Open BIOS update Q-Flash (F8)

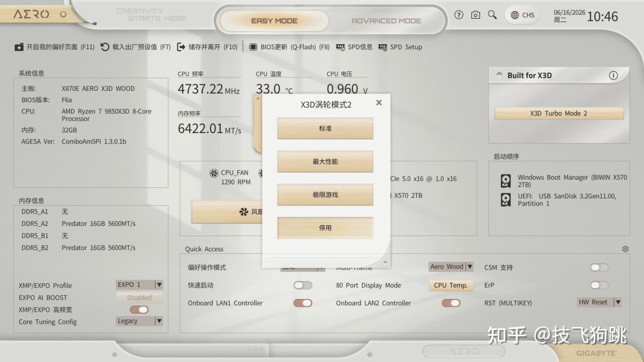[289, 47]
